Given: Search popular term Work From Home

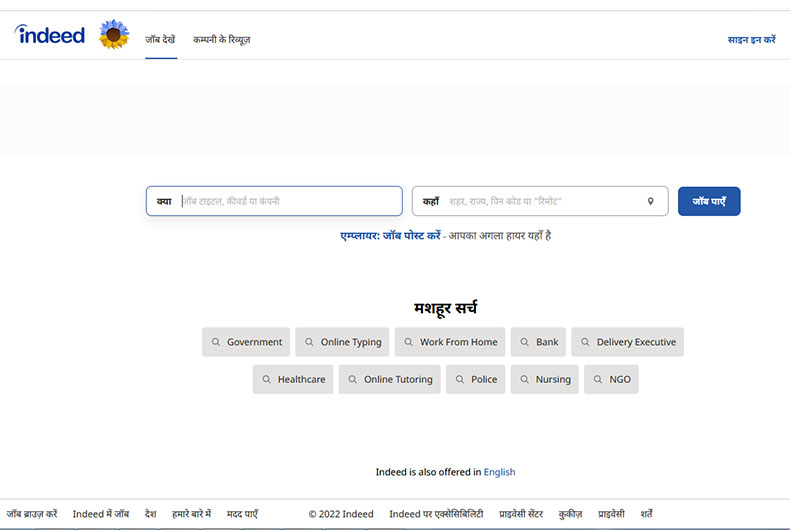Looking at the screenshot, I should pyautogui.click(x=450, y=342).
